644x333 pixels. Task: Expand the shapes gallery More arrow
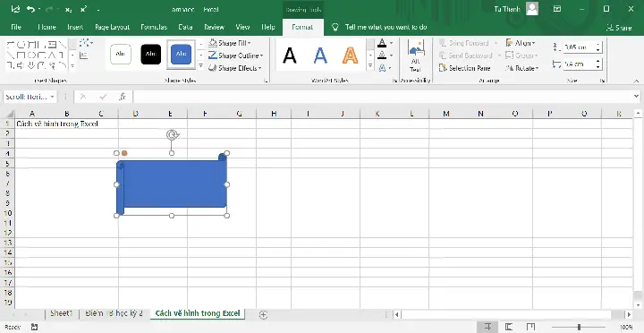[x=72, y=65]
